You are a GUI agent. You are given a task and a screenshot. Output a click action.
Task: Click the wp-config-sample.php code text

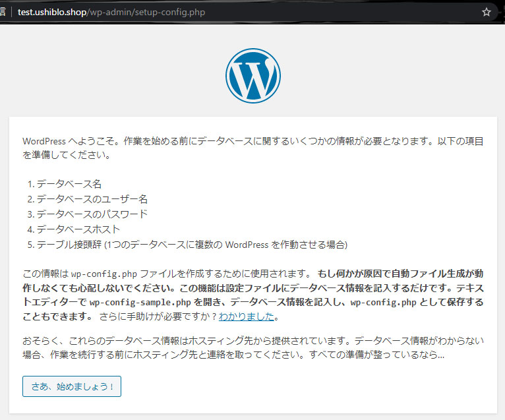140,303
